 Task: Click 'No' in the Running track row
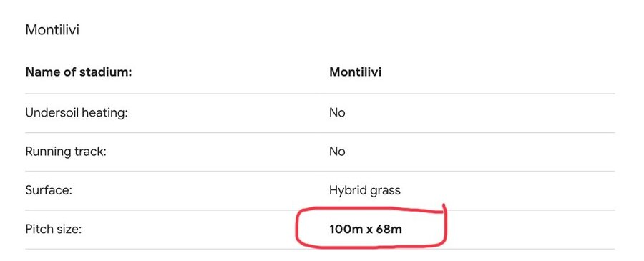click(337, 152)
